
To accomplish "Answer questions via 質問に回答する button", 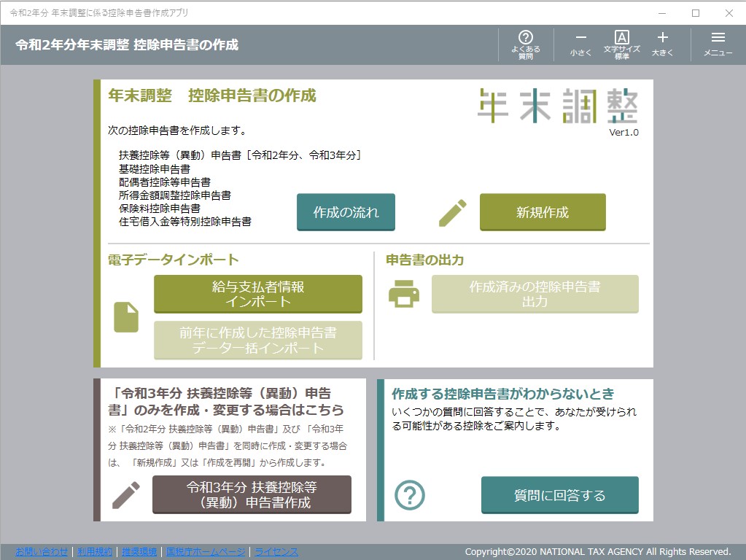I will 559,494.
